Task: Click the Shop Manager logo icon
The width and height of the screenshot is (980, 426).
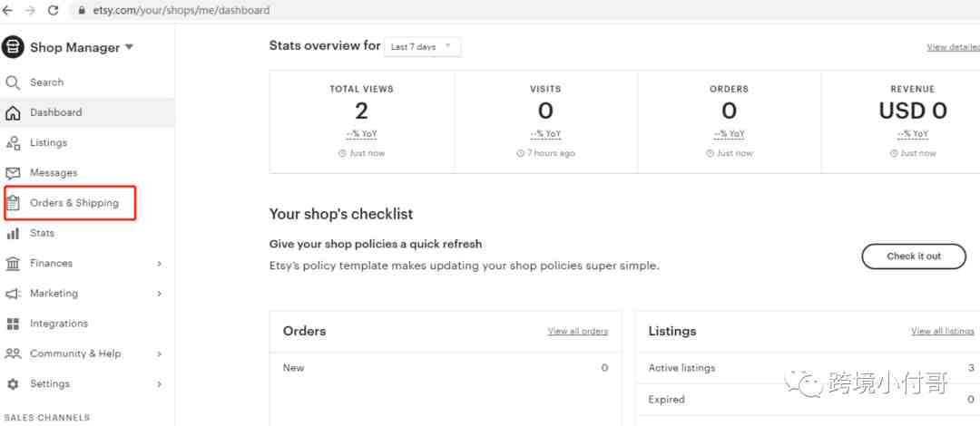Action: click(13, 47)
